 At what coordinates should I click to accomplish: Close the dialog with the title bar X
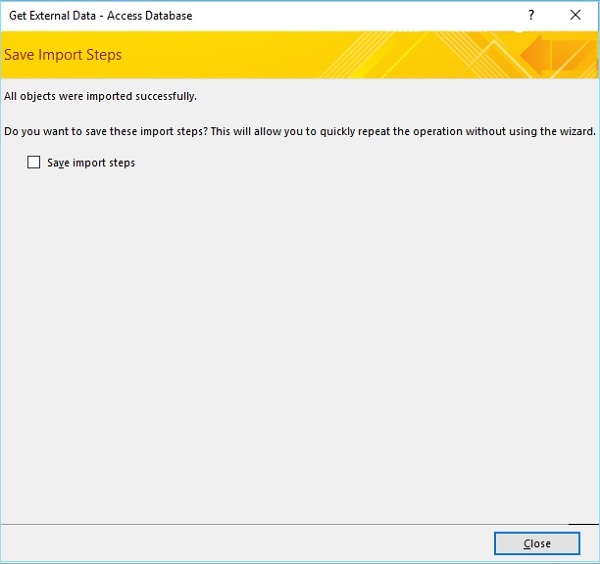[x=575, y=16]
